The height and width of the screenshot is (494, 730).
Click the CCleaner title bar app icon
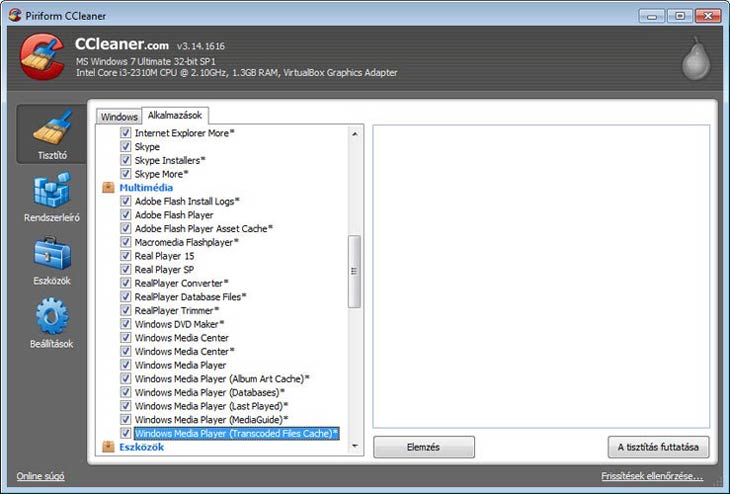(15, 15)
